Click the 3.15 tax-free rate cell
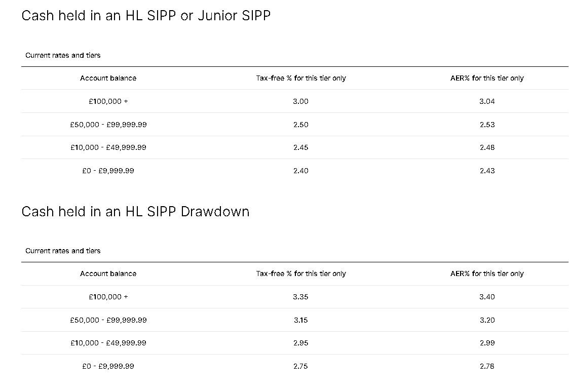Screen dimensions: 569x392 300,320
